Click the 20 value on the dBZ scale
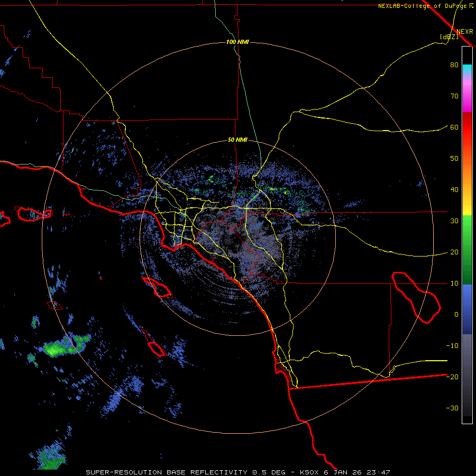This screenshot has height=476, width=476. pyautogui.click(x=454, y=252)
